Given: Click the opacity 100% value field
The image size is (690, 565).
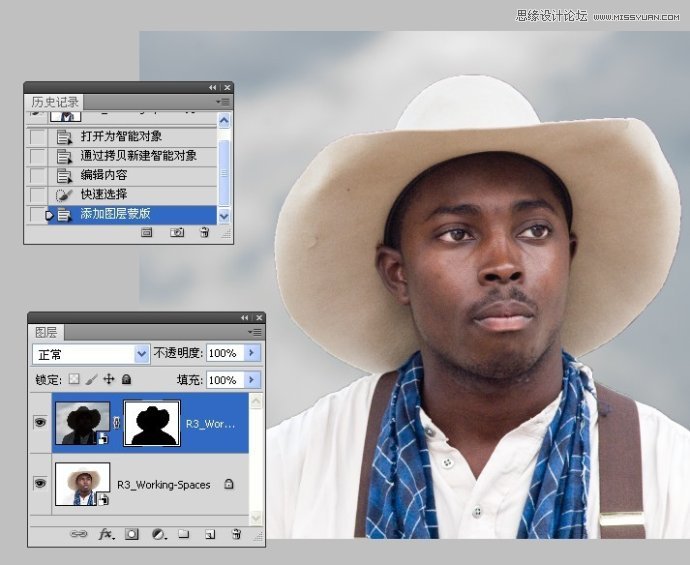Looking at the screenshot, I should point(225,353).
